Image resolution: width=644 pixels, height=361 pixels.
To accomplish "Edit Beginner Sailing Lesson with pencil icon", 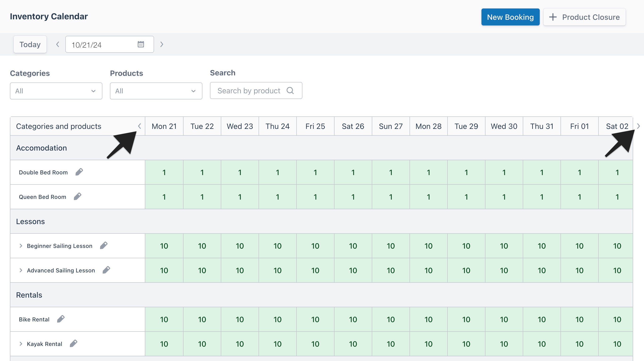I will (x=104, y=245).
